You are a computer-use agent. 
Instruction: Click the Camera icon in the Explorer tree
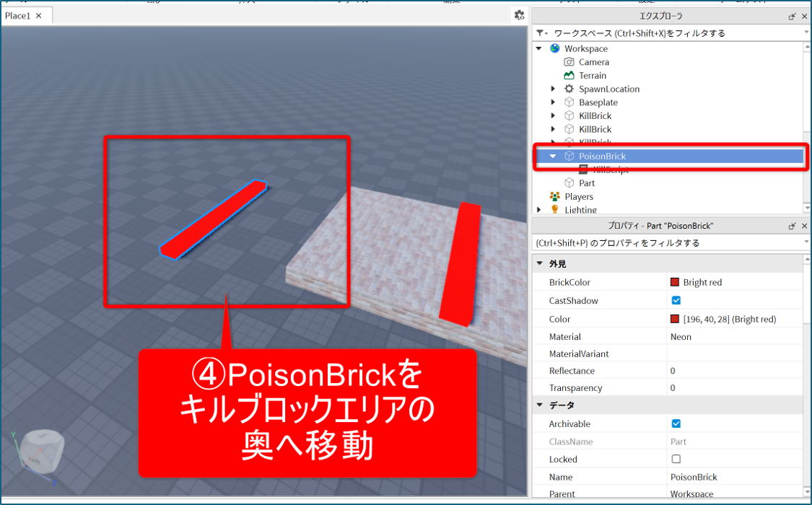tap(569, 62)
